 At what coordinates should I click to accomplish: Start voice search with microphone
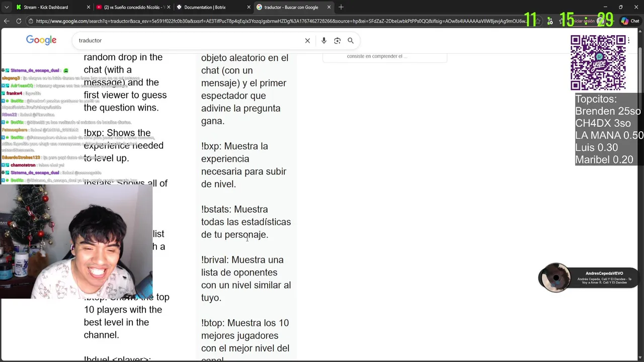(x=324, y=41)
